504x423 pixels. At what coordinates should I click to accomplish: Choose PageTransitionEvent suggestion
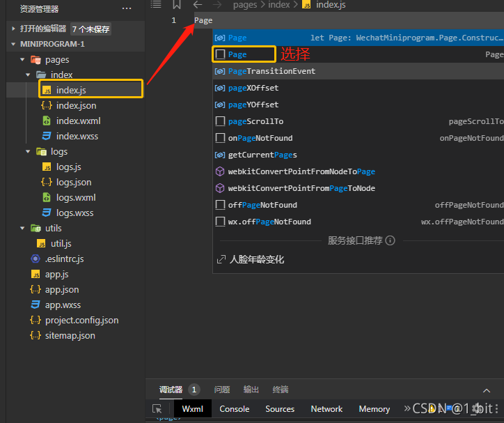click(359, 71)
